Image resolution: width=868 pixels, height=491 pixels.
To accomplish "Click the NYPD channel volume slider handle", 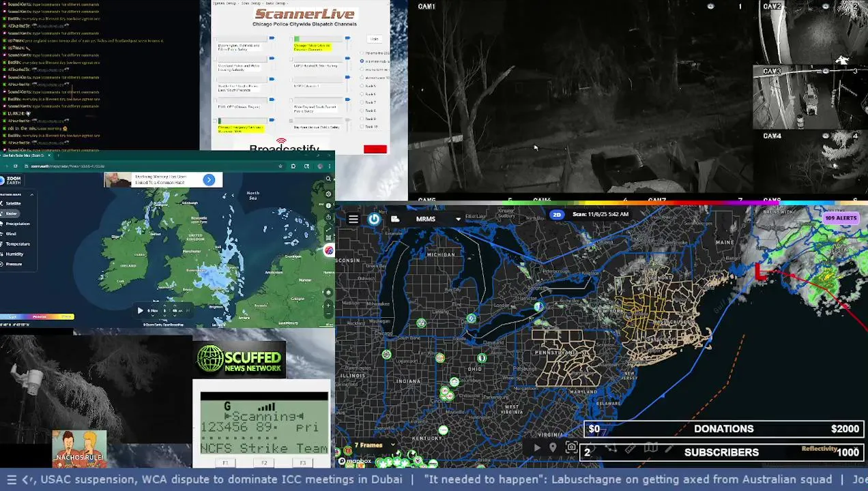I will pyautogui.click(x=347, y=77).
